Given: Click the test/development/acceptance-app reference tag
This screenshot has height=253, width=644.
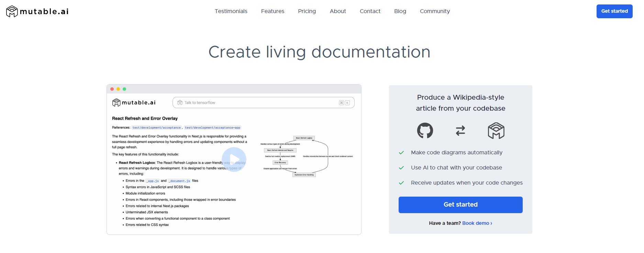Looking at the screenshot, I should click(x=212, y=128).
